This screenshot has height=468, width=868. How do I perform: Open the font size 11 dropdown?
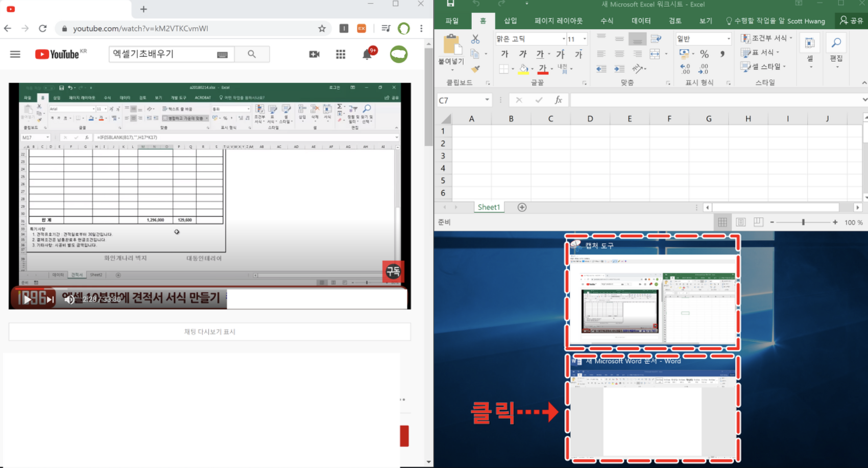[585, 39]
